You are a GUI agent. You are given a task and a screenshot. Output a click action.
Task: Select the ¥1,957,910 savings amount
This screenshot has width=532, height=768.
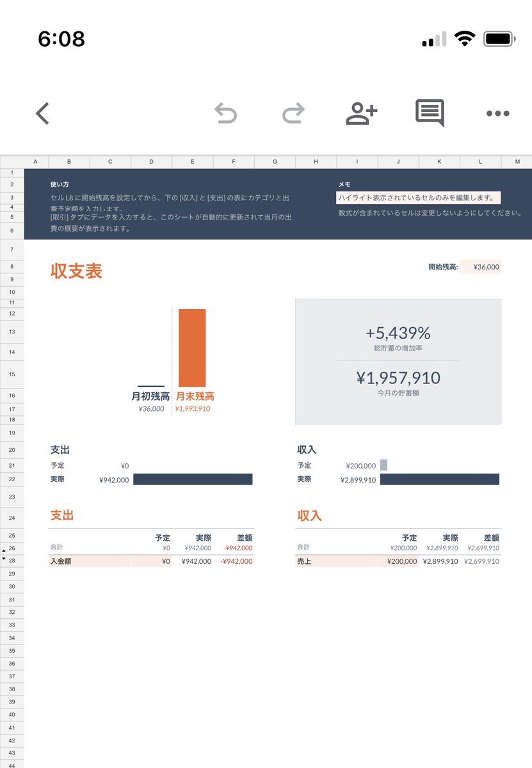click(x=398, y=378)
